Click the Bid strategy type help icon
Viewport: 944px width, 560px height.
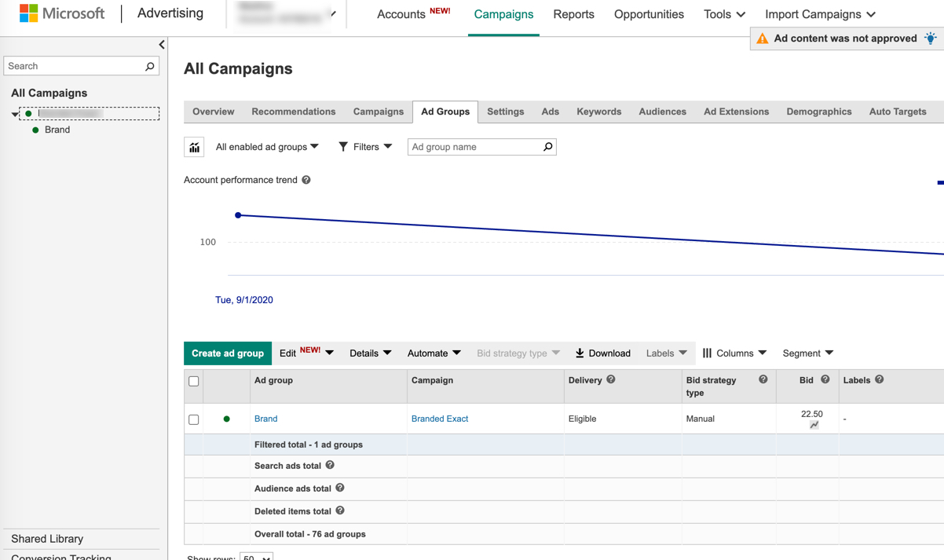tap(763, 379)
